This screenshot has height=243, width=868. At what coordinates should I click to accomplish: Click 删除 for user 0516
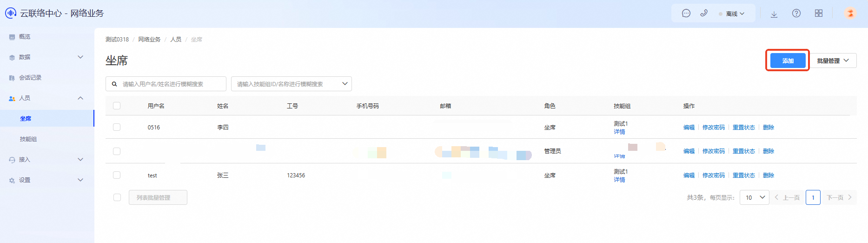[769, 128]
